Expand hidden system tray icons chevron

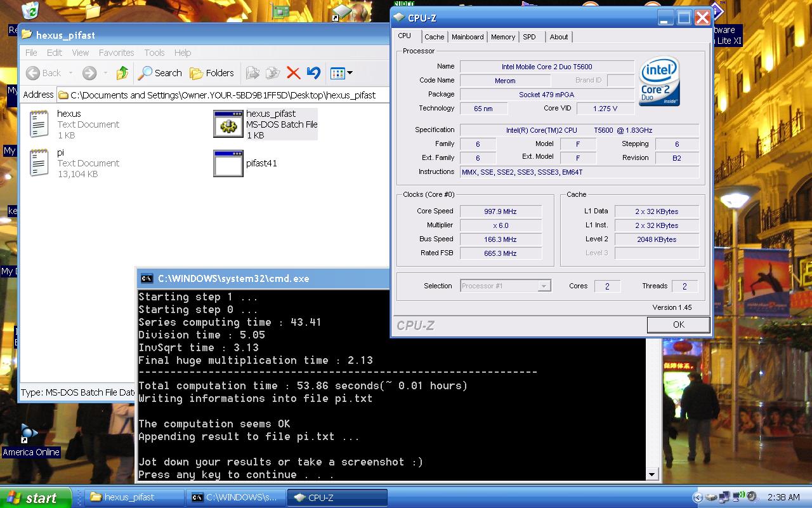(698, 497)
